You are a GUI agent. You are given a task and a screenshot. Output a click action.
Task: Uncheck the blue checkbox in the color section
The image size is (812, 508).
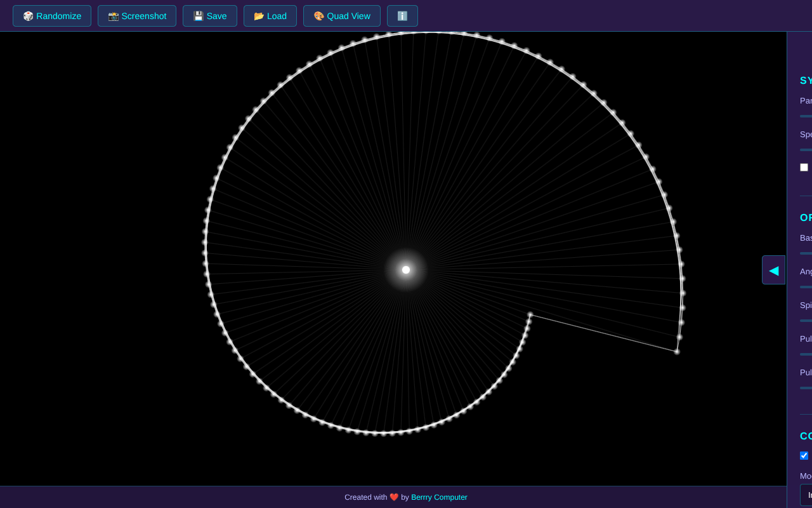(804, 455)
